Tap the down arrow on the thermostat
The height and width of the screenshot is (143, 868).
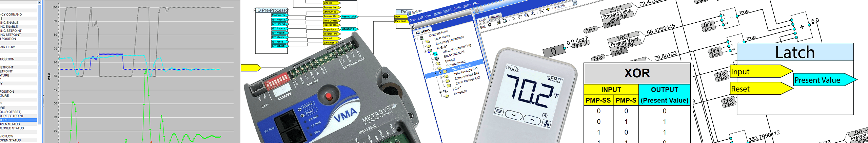(514, 115)
